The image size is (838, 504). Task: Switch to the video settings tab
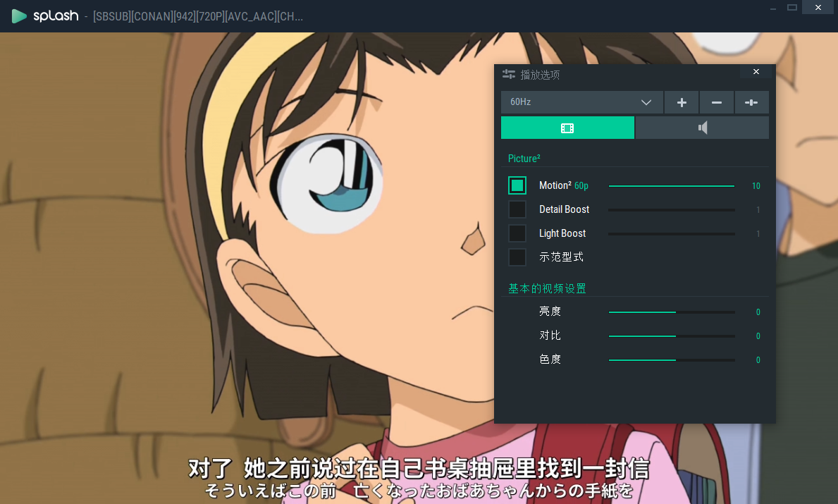click(x=567, y=128)
